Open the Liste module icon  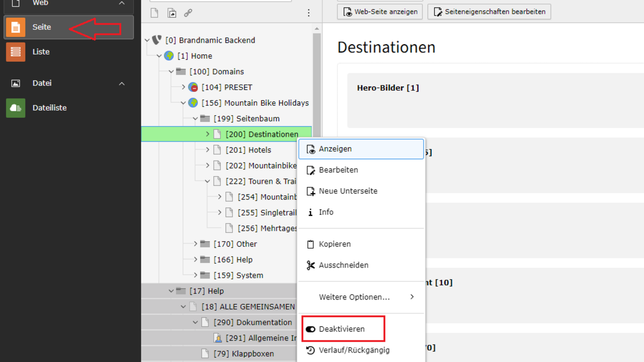pyautogui.click(x=15, y=52)
